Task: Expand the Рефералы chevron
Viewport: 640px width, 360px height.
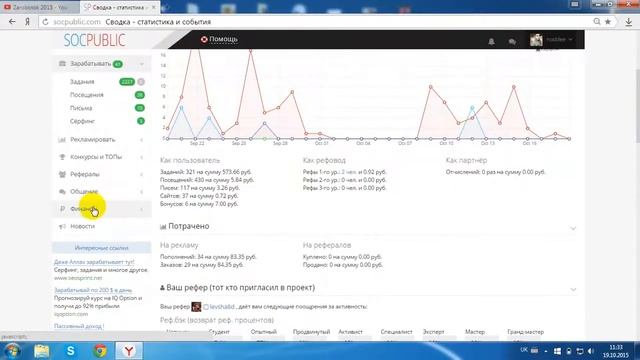Action: (142, 174)
